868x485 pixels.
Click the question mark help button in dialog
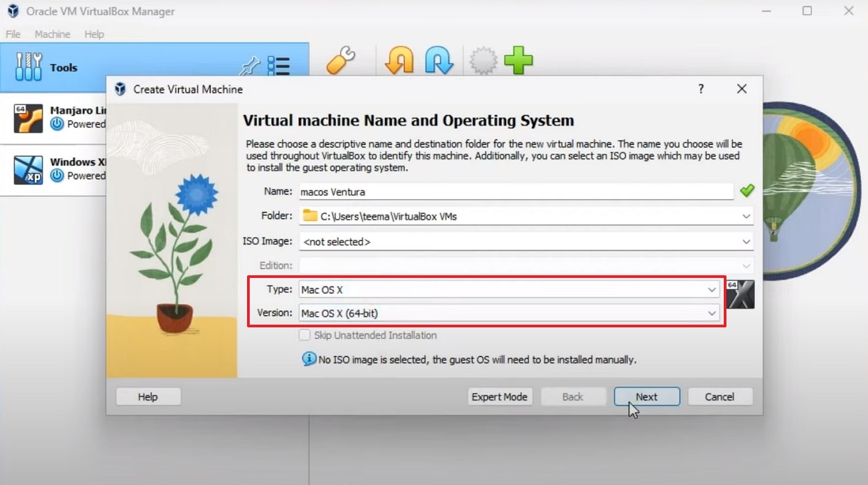click(x=700, y=89)
